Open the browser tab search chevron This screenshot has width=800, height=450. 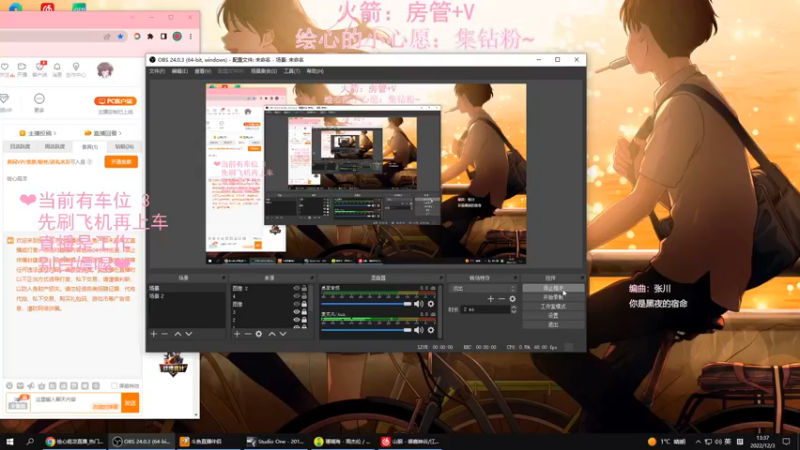[133, 17]
